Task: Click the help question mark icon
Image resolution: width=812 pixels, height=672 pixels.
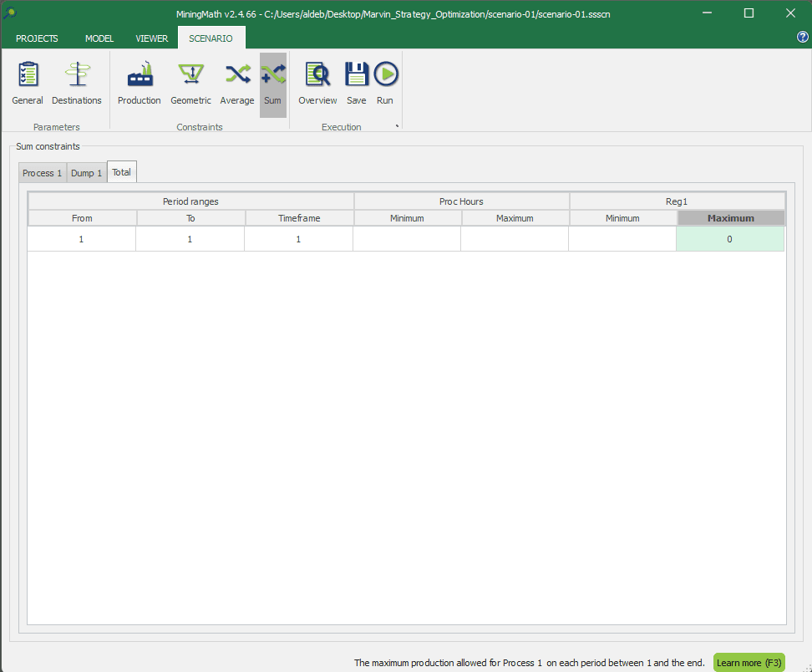Action: pyautogui.click(x=803, y=38)
